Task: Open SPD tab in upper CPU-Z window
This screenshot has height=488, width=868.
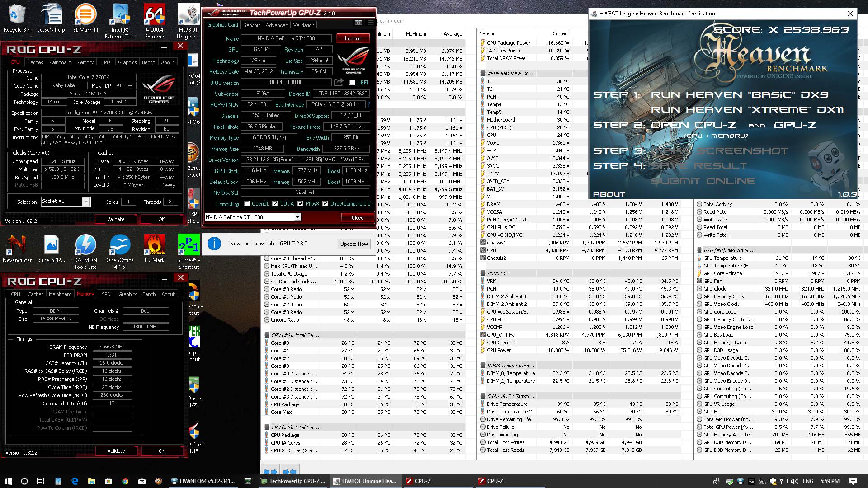Action: (105, 62)
